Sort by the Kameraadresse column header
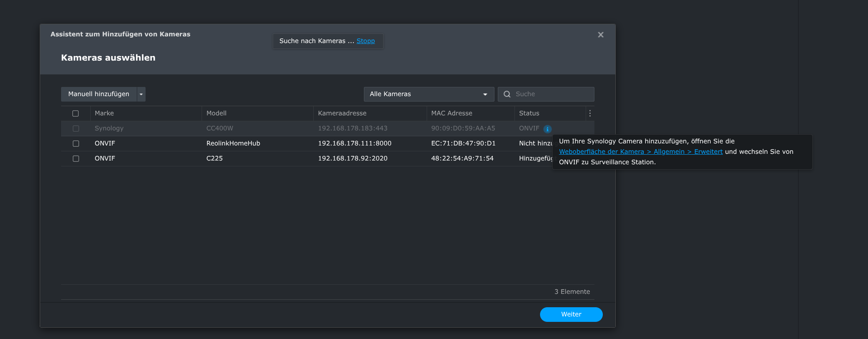This screenshot has width=868, height=339. coord(342,113)
